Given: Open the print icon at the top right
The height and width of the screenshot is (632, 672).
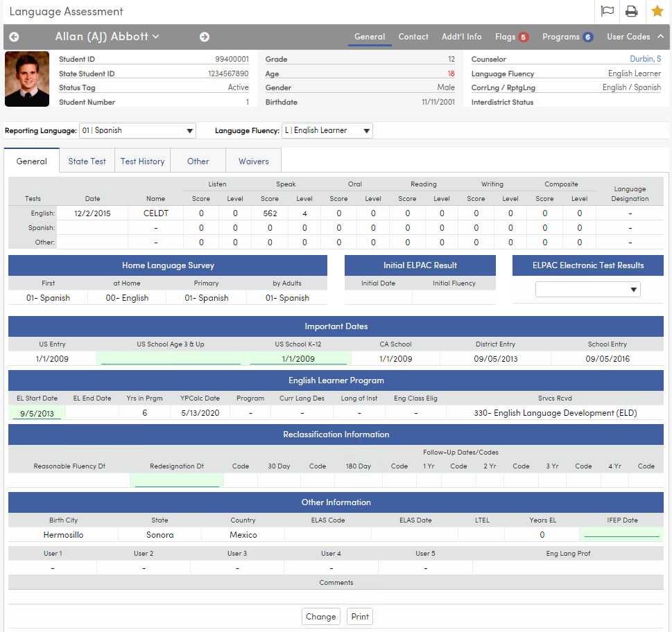Looking at the screenshot, I should 632,11.
